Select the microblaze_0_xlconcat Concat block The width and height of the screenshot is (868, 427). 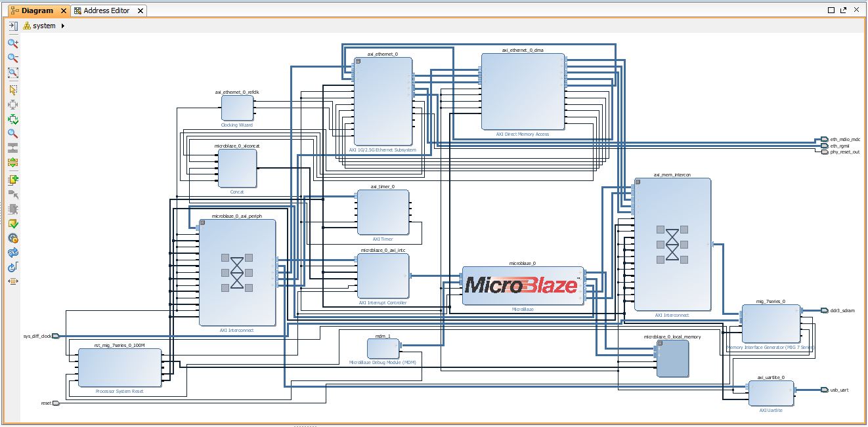pyautogui.click(x=237, y=169)
